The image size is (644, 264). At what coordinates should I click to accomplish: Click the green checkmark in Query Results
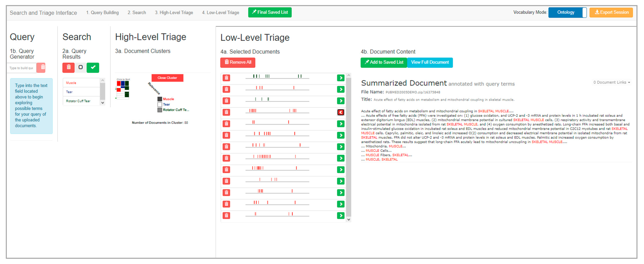93,68
